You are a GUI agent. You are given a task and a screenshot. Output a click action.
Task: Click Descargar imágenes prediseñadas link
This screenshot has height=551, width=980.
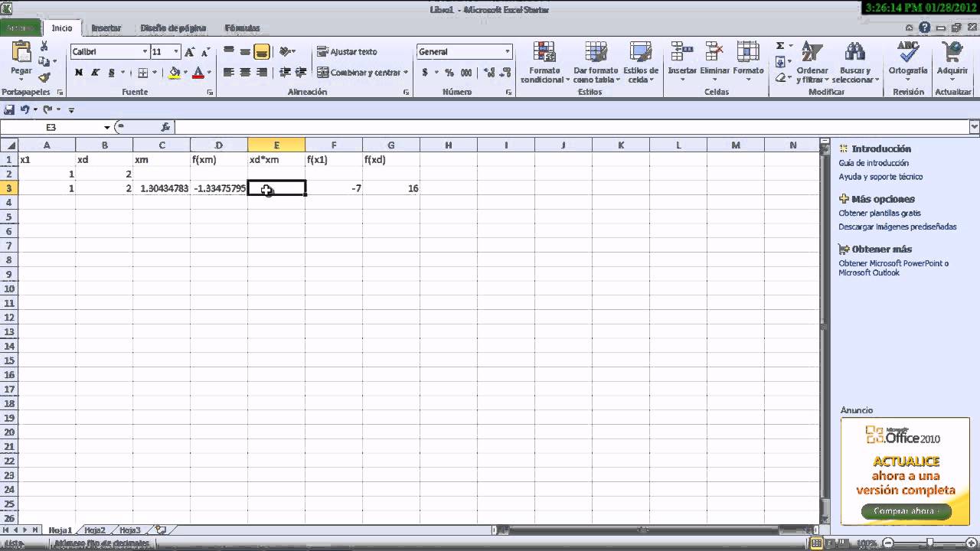pos(897,227)
